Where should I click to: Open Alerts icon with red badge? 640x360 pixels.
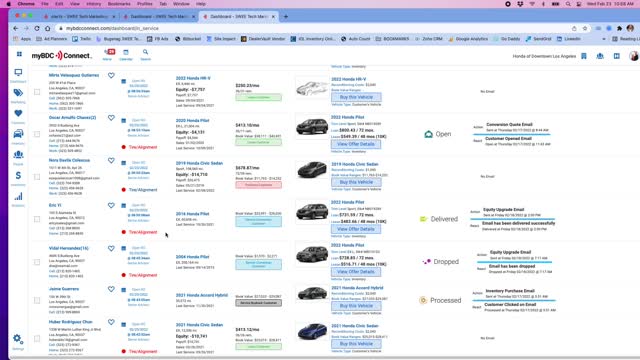coord(109,52)
